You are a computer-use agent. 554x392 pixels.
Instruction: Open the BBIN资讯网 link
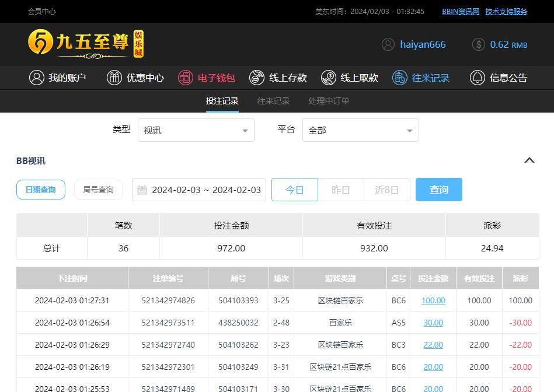[461, 11]
